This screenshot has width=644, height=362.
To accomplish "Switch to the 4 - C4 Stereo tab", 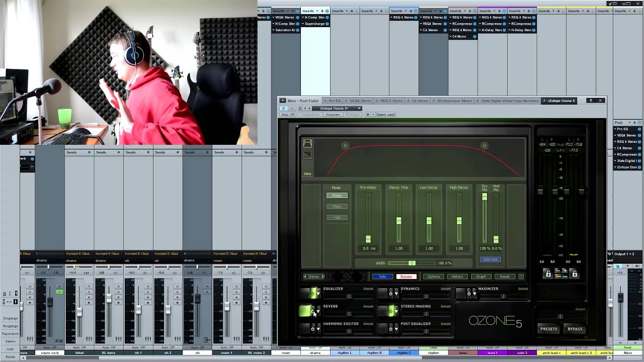I will click(417, 101).
